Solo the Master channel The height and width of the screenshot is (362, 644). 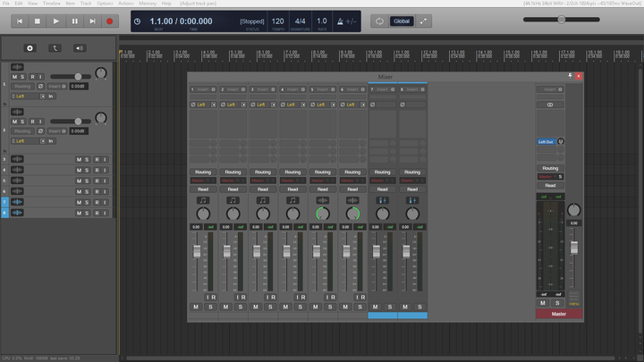click(557, 303)
